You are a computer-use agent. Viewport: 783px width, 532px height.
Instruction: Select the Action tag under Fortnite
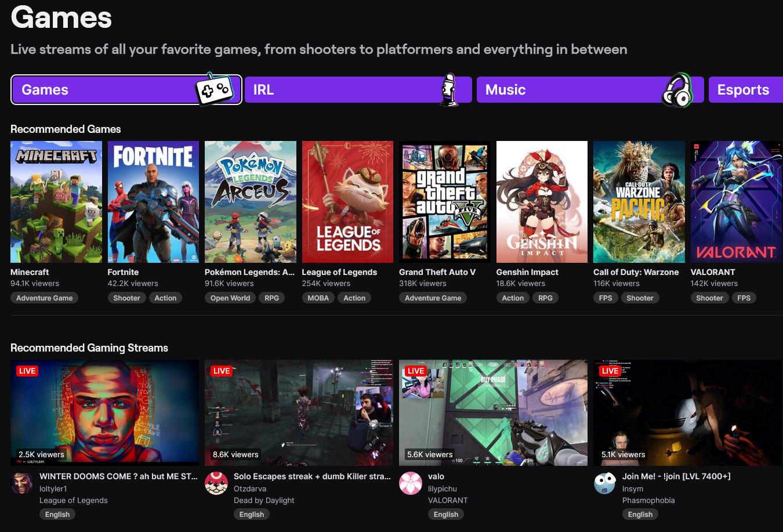click(165, 298)
